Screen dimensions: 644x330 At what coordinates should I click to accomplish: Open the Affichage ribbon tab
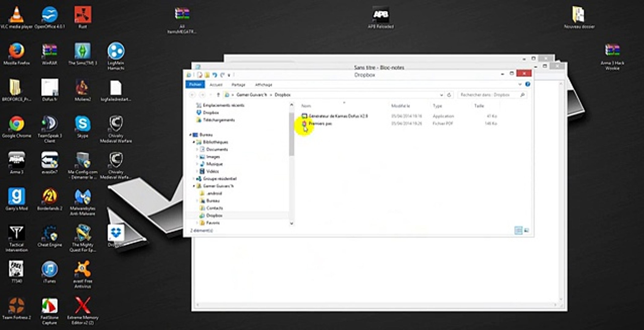pos(263,85)
